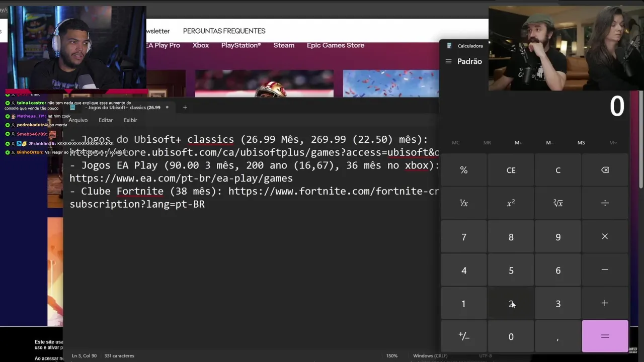Click digit 8 on Calculator

click(511, 237)
